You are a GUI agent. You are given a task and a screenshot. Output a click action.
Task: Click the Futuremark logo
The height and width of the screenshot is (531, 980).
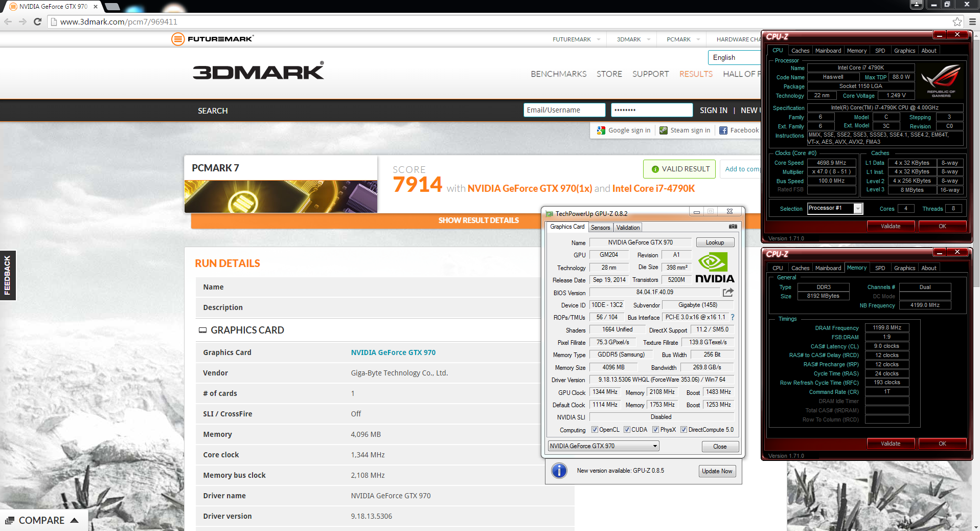212,39
